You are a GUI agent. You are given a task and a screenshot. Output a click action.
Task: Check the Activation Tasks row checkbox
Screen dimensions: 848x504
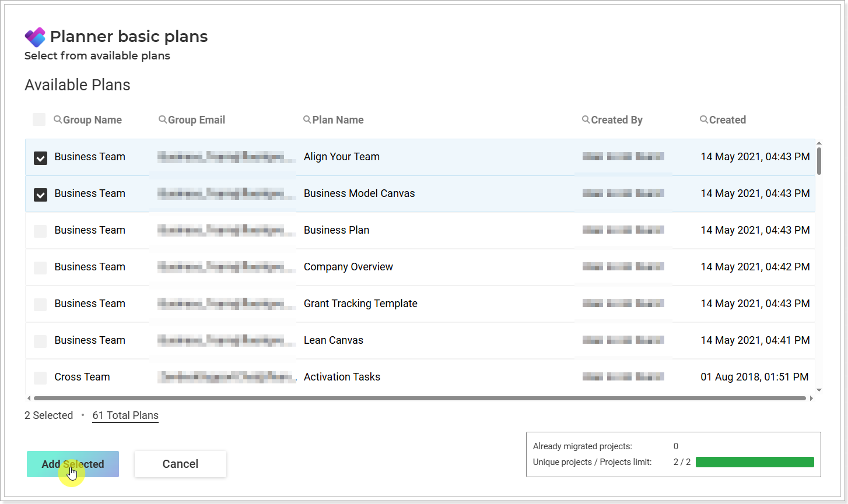point(40,378)
